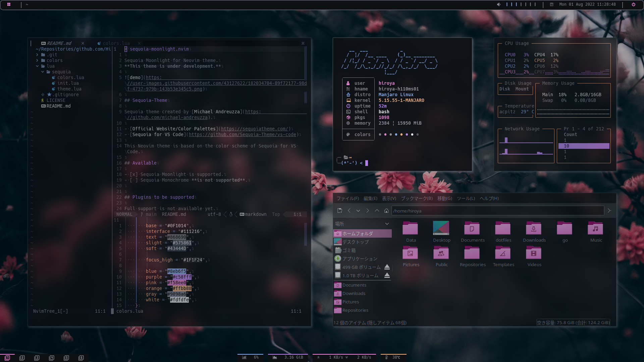Image resolution: width=644 pixels, height=362 pixels.
Task: Switch to workspace 5 in bottom bar
Action: 66,358
